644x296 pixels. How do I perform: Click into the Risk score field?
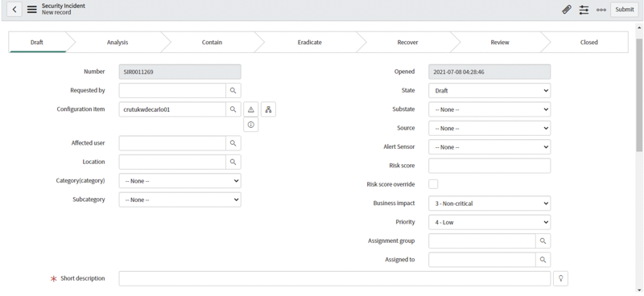pos(489,166)
